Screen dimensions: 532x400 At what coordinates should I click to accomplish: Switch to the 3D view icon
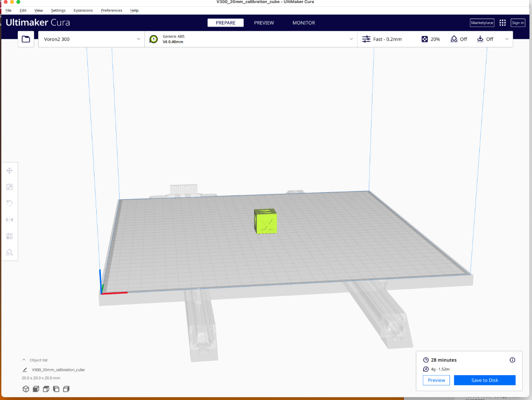click(x=26, y=389)
